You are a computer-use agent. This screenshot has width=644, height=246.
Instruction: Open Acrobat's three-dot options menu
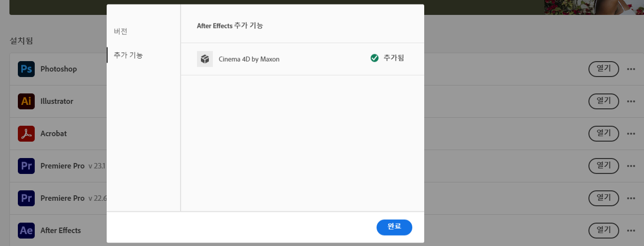[631, 134]
